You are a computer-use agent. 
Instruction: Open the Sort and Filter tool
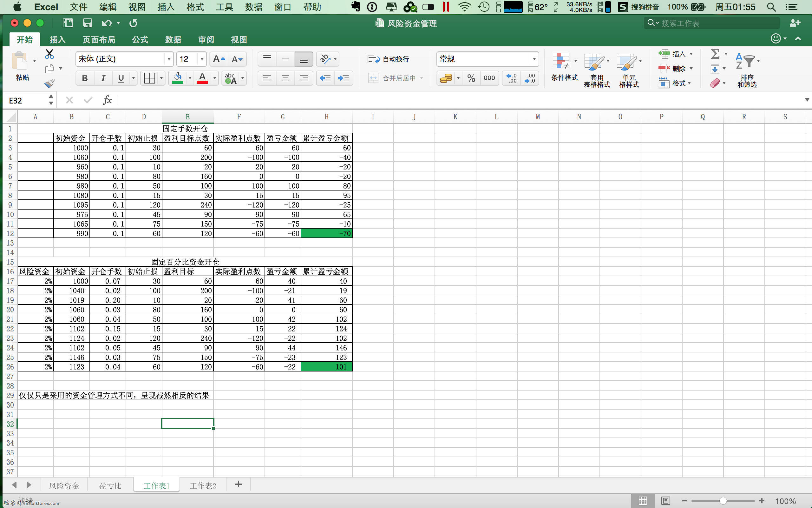tap(747, 70)
